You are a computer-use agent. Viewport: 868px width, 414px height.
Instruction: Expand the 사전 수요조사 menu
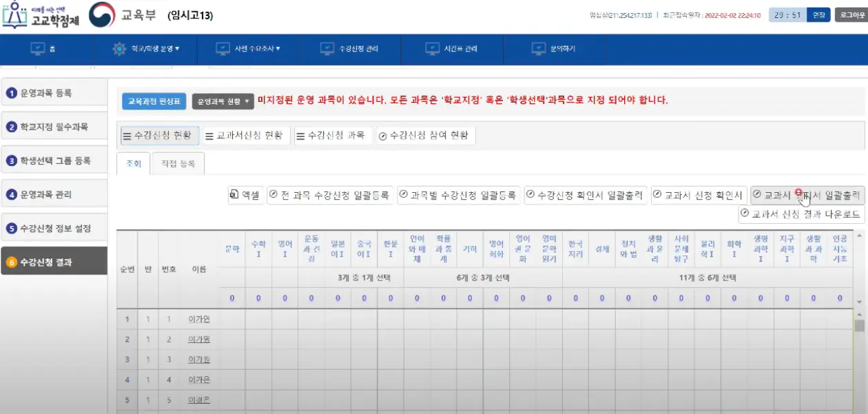coord(258,49)
